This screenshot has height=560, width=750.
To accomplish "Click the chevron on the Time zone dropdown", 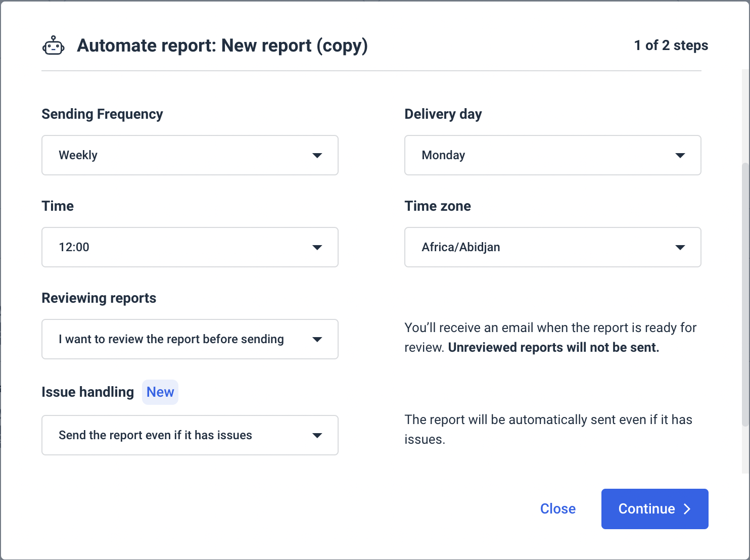I will pyautogui.click(x=681, y=247).
